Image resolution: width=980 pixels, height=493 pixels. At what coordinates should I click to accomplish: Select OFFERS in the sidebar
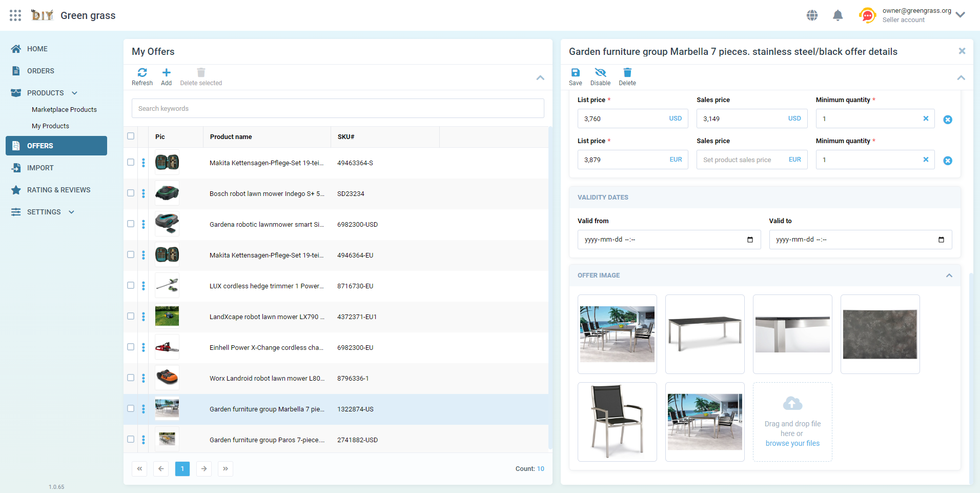[56, 146]
